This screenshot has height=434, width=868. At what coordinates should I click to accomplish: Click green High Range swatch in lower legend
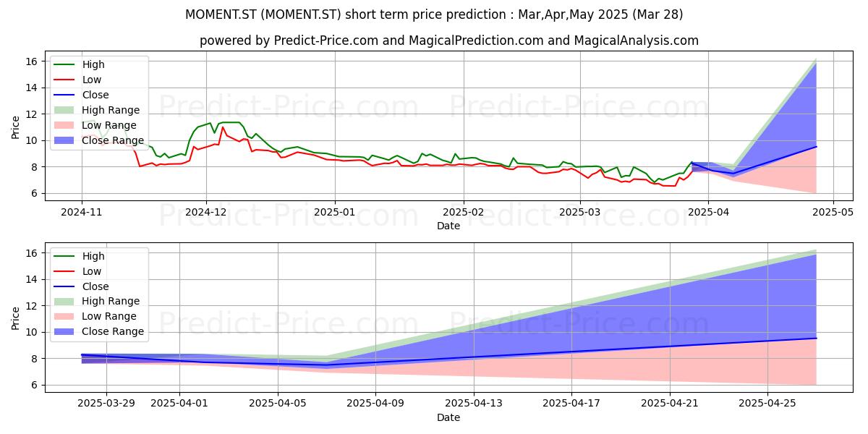pos(65,302)
